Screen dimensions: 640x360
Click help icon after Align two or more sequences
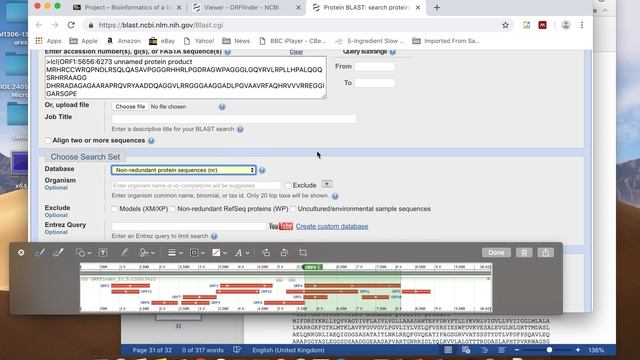click(x=151, y=141)
